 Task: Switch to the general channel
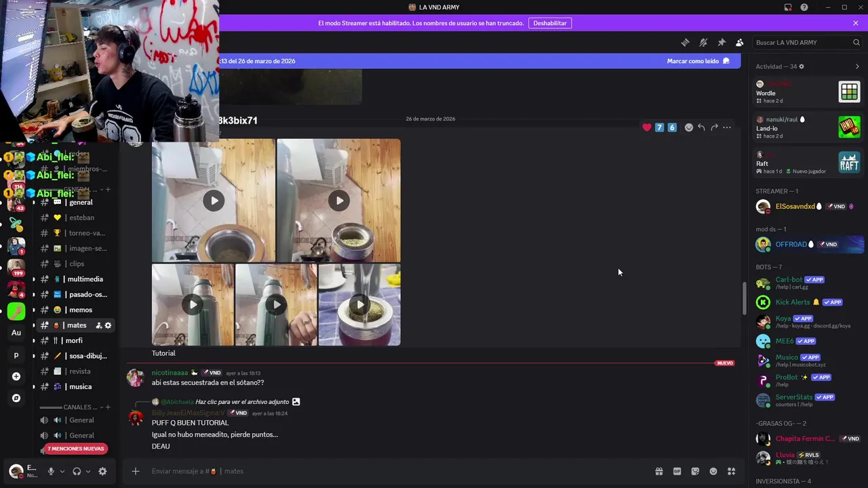click(x=75, y=202)
